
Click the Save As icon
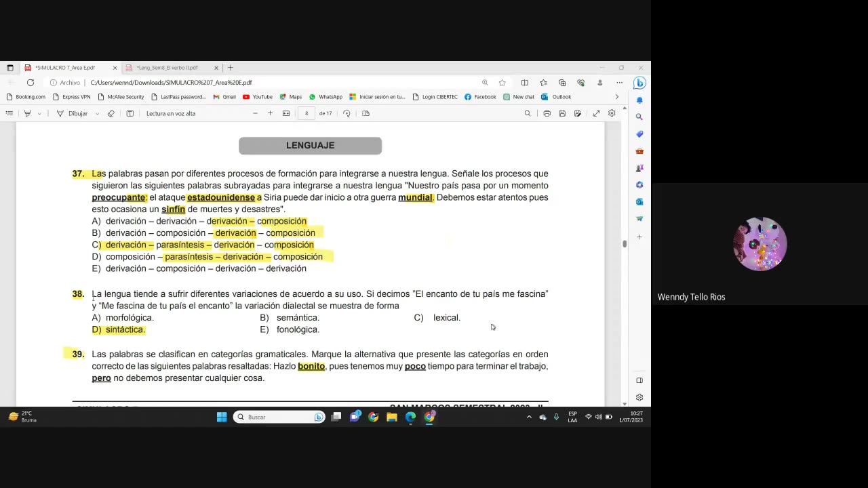point(577,113)
